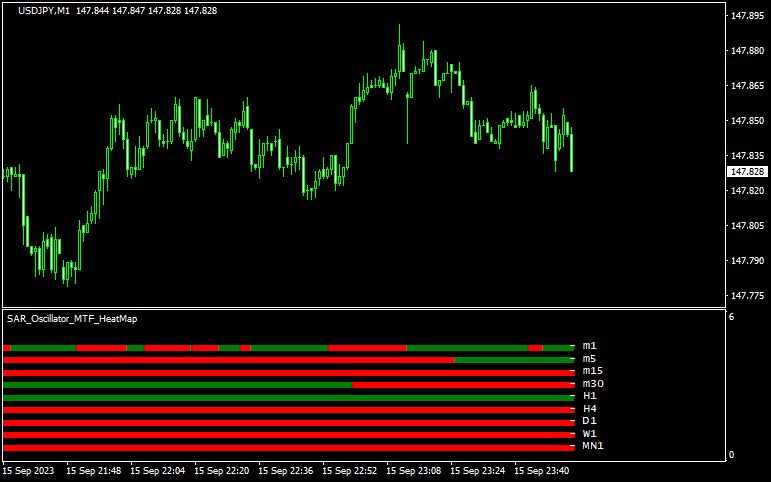Click the m15 timeframe label

(593, 371)
